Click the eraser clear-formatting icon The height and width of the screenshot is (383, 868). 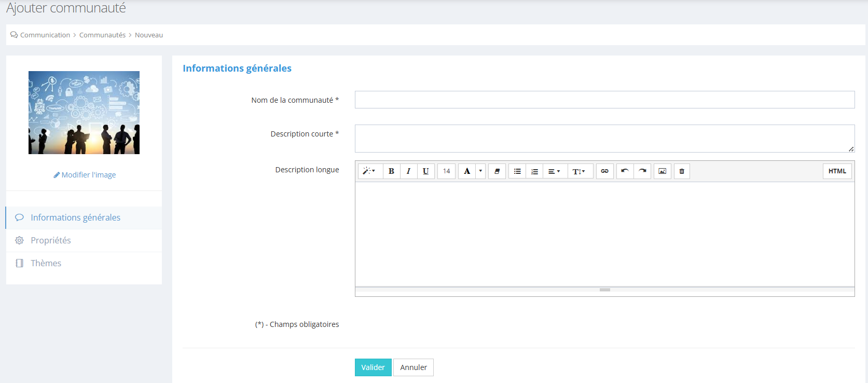497,171
